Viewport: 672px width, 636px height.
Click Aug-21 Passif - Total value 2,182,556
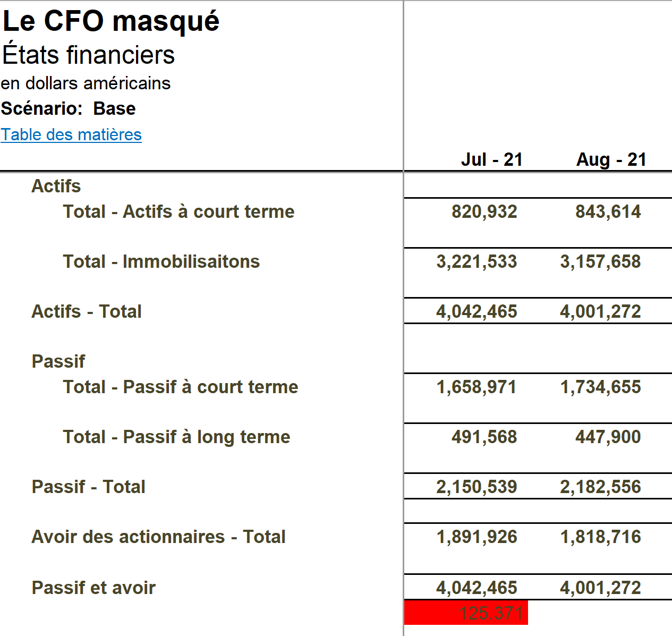(600, 487)
